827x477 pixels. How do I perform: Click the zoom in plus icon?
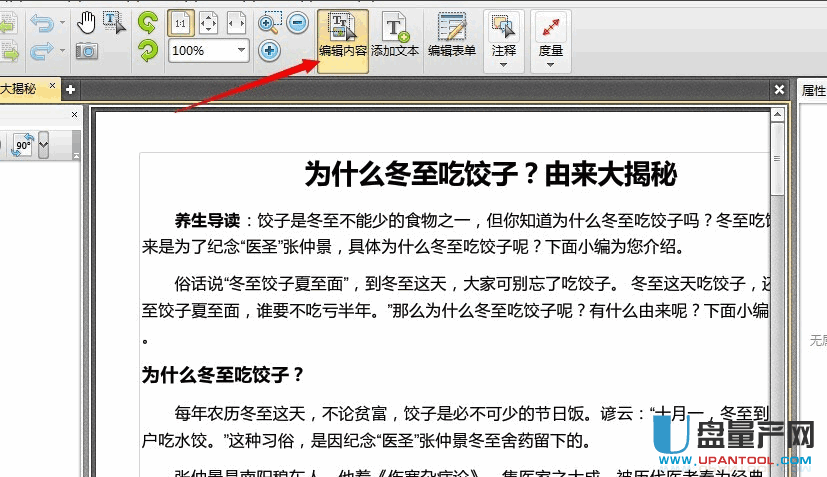(269, 50)
